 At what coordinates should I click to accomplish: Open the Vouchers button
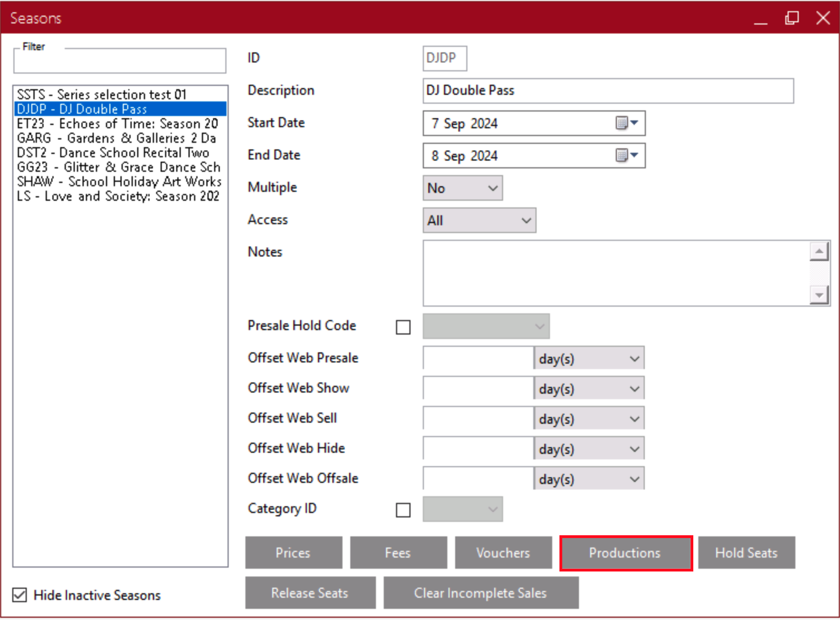[503, 553]
